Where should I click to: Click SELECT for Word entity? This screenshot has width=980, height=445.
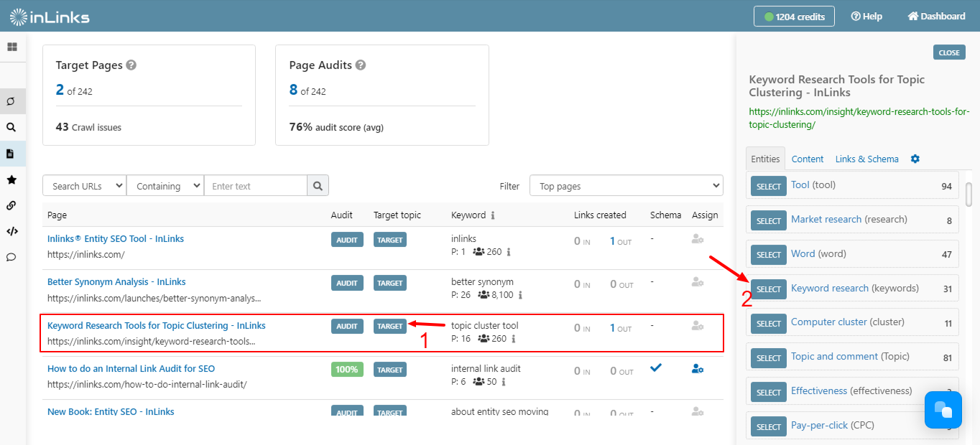pyautogui.click(x=769, y=255)
